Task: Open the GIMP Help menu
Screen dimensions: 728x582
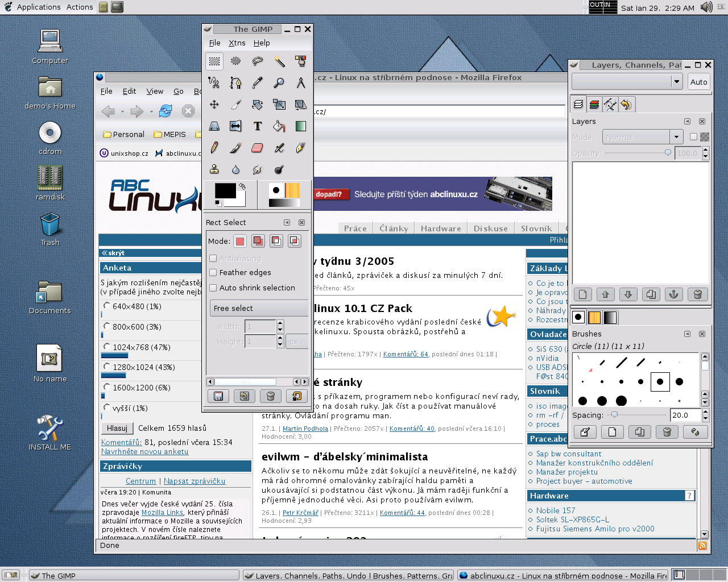Action: pos(262,43)
